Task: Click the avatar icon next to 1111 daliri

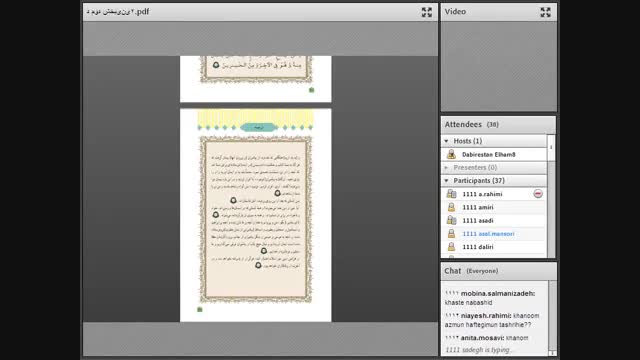Action: [x=451, y=247]
